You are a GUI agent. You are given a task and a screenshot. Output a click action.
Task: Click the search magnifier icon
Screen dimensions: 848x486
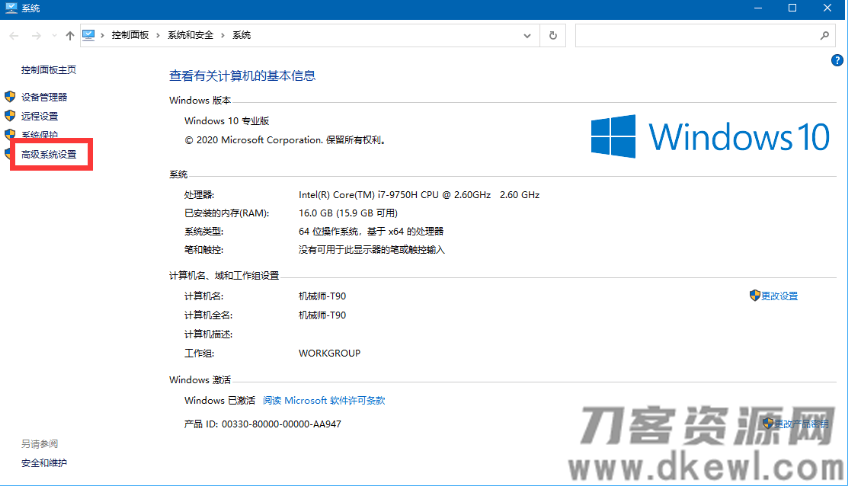[824, 35]
